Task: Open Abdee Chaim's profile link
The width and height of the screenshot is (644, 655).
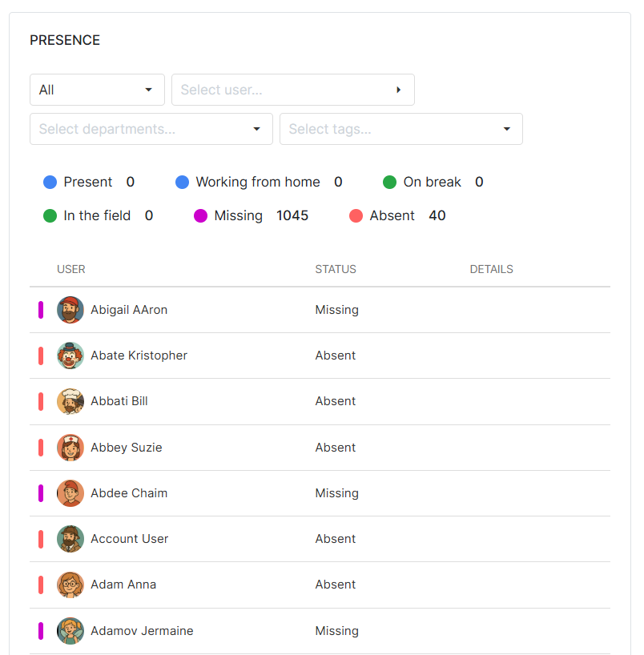Action: (129, 493)
